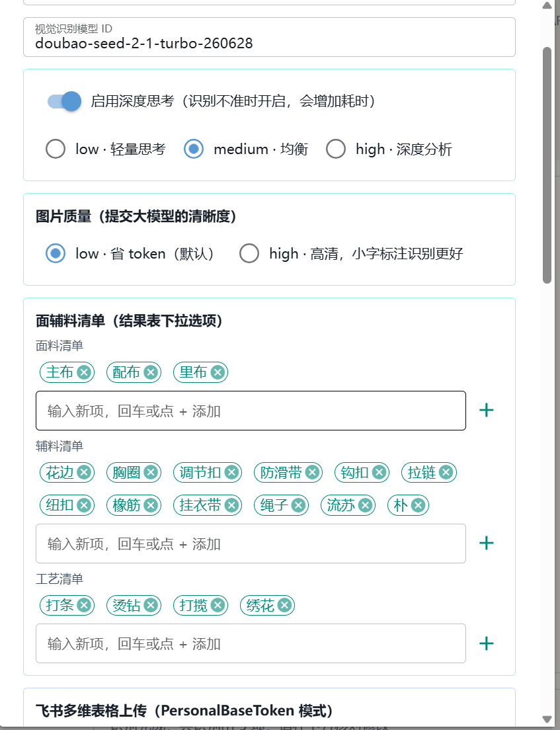The height and width of the screenshot is (730, 560).
Task: Click the 辅料清单 label
Action: [60, 446]
